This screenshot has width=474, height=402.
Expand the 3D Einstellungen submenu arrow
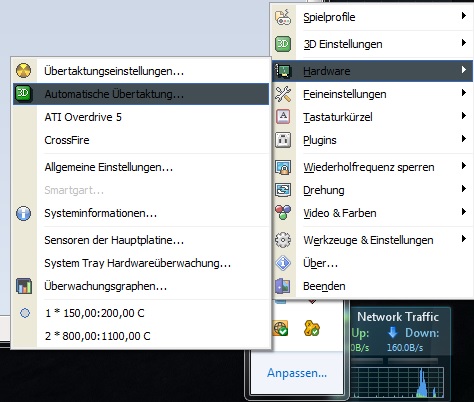[463, 43]
